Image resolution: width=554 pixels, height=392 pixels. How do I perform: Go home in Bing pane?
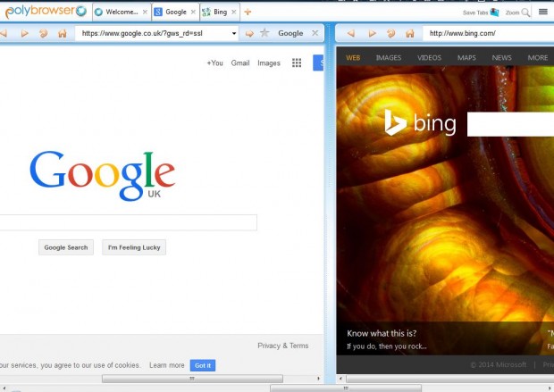click(410, 33)
